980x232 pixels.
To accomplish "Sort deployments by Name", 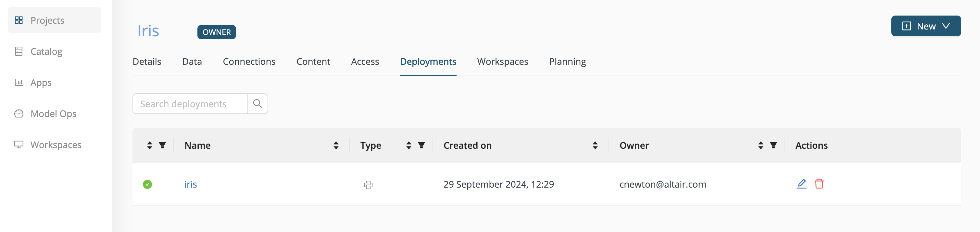I will 336,145.
